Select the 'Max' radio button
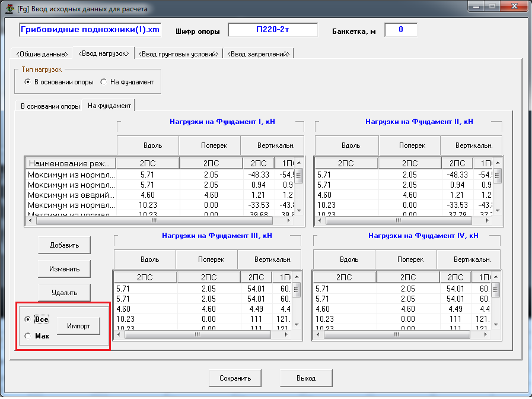This screenshot has width=532, height=399. (x=27, y=336)
